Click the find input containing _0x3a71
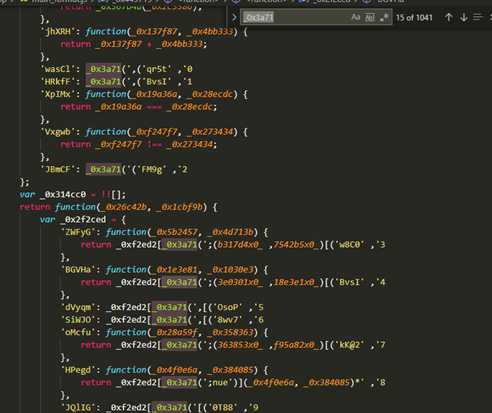Image resolution: width=492 pixels, height=413 pixels. [x=295, y=17]
